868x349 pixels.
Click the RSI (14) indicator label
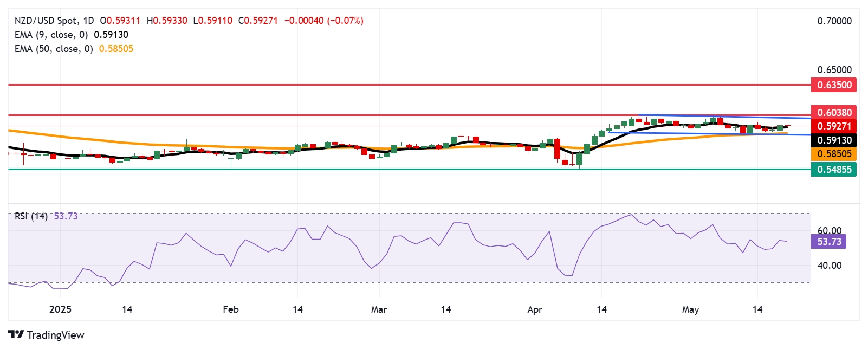pyautogui.click(x=31, y=216)
